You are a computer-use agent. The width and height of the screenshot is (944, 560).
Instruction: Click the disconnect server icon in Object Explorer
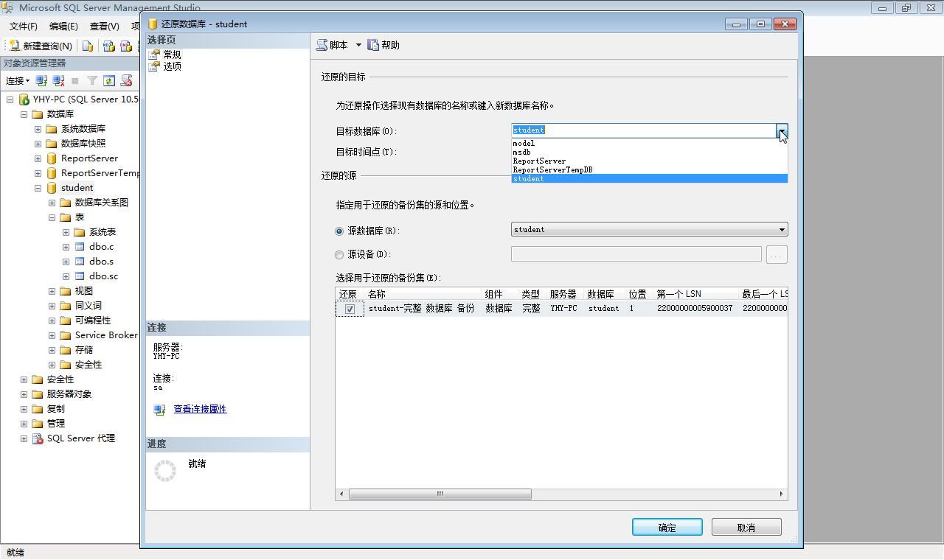58,80
